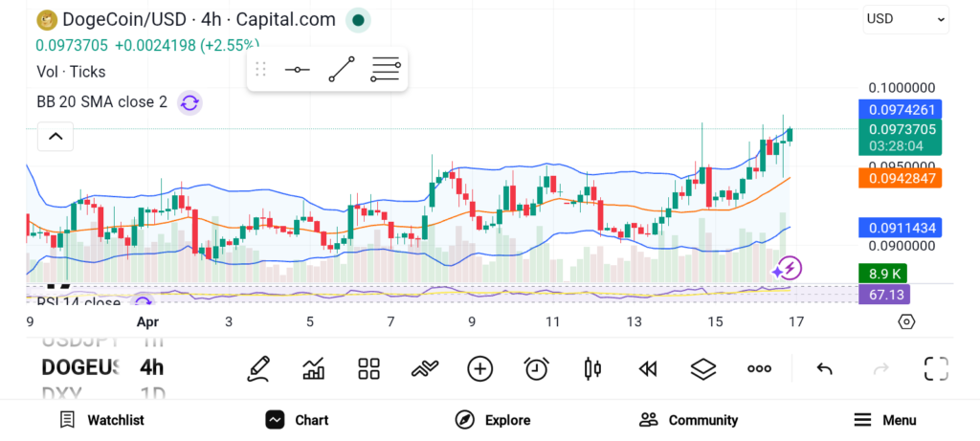
Task: Click the alarm clock alert icon
Action: (536, 368)
